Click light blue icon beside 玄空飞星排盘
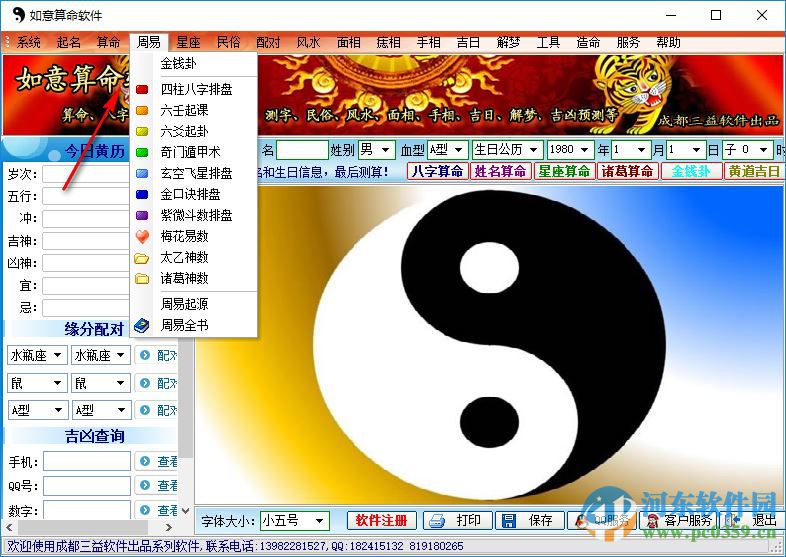Screen dimensions: 786x557 coord(142,173)
